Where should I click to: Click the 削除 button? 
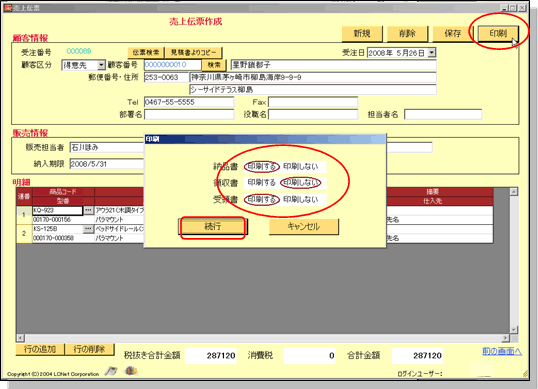pyautogui.click(x=407, y=34)
